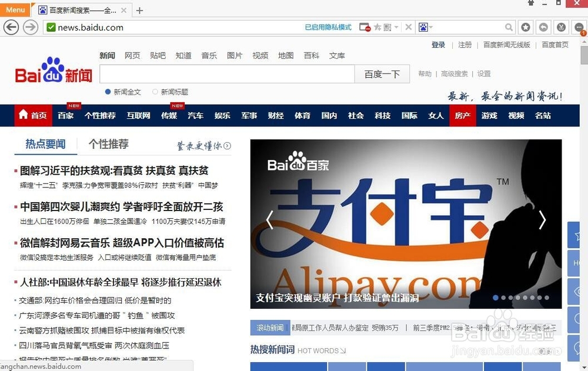
Task: Click the star icon in right floating sidebar
Action: coord(575,236)
